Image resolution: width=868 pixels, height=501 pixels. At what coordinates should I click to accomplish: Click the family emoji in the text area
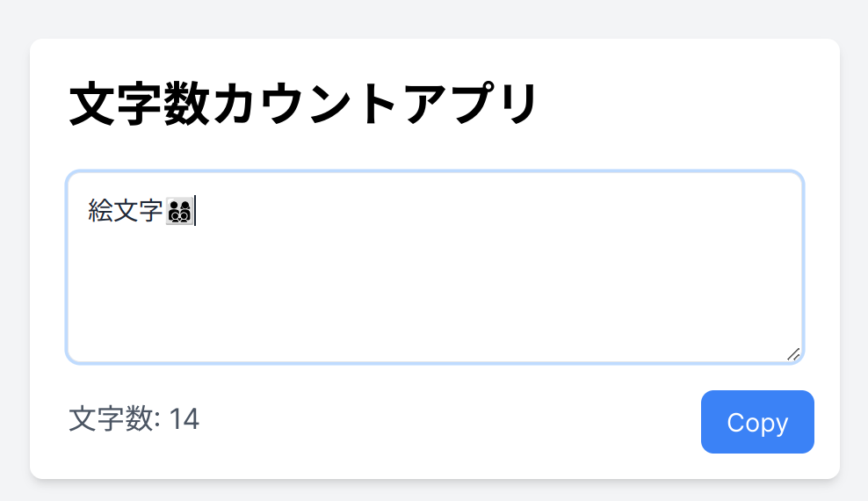(179, 211)
